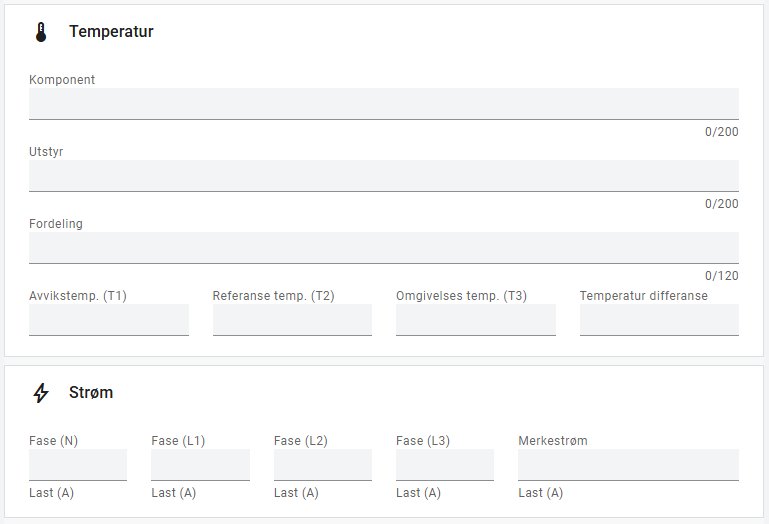The height and width of the screenshot is (524, 769).
Task: Click Last (A) hint under Fase (L2)
Action: tap(296, 493)
